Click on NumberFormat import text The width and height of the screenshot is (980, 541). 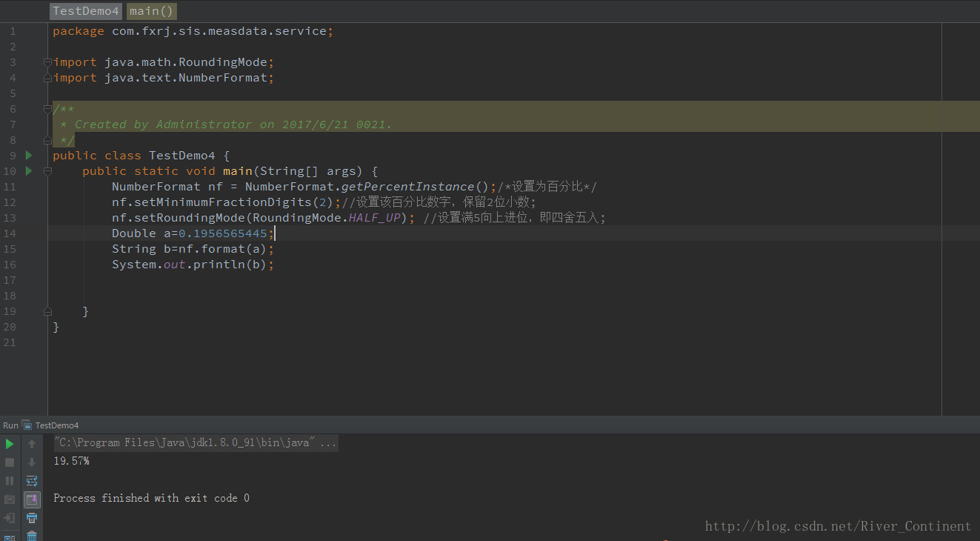(222, 78)
